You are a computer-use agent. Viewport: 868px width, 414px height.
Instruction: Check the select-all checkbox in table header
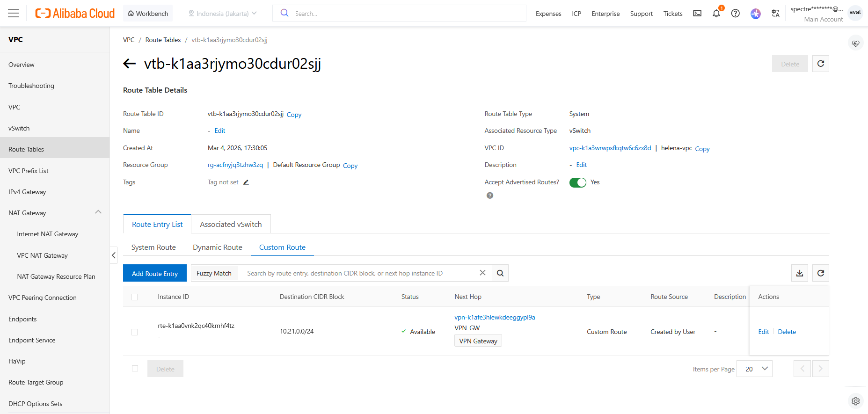click(135, 297)
